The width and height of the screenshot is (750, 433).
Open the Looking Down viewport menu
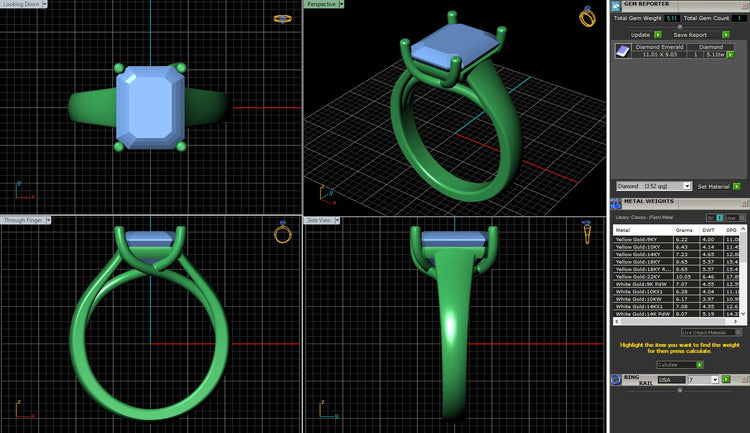(46, 4)
